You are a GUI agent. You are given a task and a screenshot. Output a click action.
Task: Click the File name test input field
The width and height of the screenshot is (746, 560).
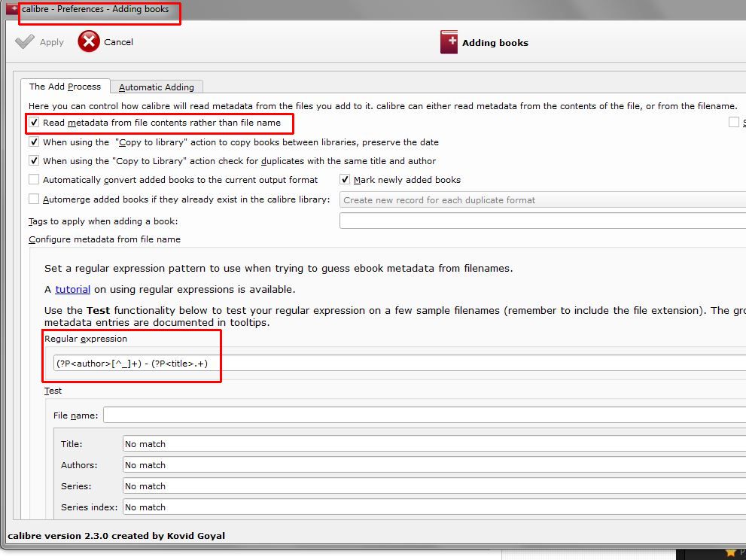click(425, 415)
